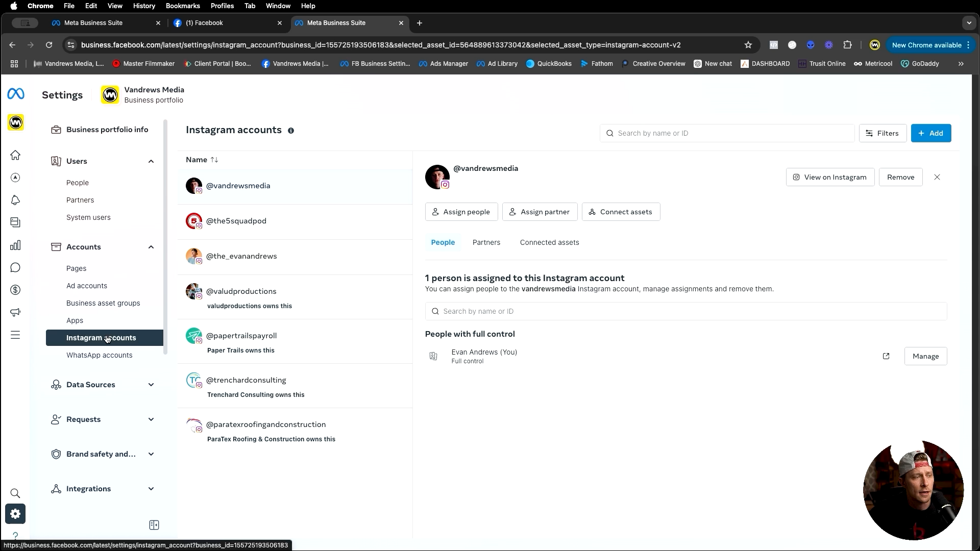Expand the Integrations section
The height and width of the screenshot is (551, 980).
(151, 489)
